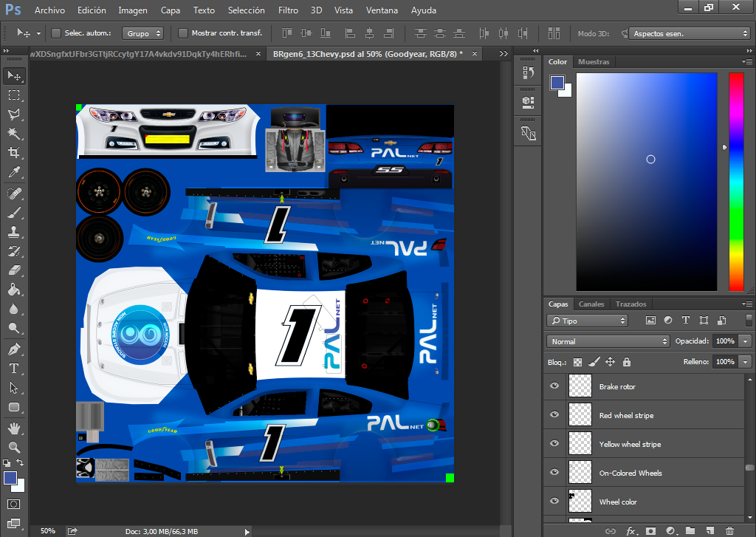Check Mostrar contr. transf. option
Viewport: 756px width, 537px height.
click(x=183, y=33)
